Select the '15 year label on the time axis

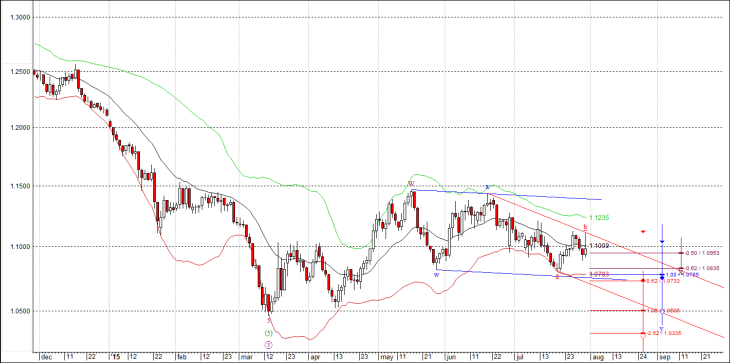coord(115,356)
